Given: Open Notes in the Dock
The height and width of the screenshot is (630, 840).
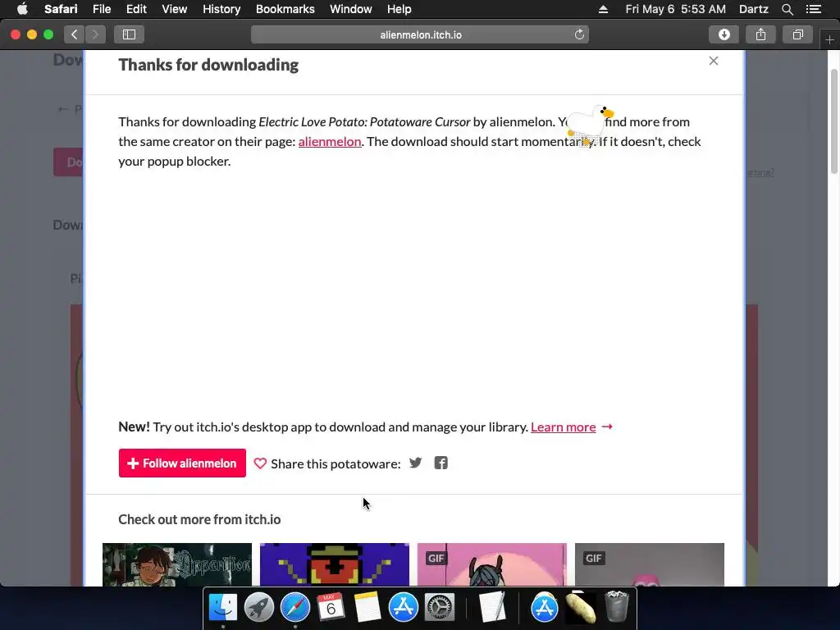Looking at the screenshot, I should pos(367,607).
